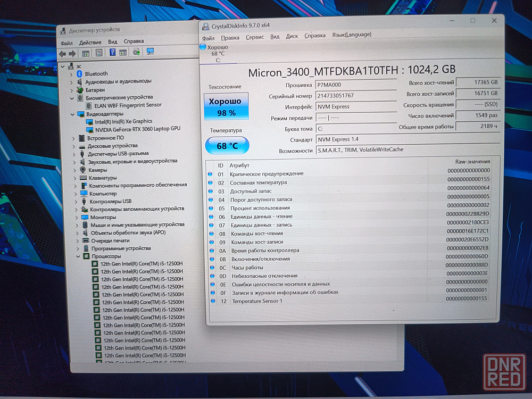Click the show/hide action pane toolbar icon
The width and height of the screenshot is (532, 399).
pos(123,52)
